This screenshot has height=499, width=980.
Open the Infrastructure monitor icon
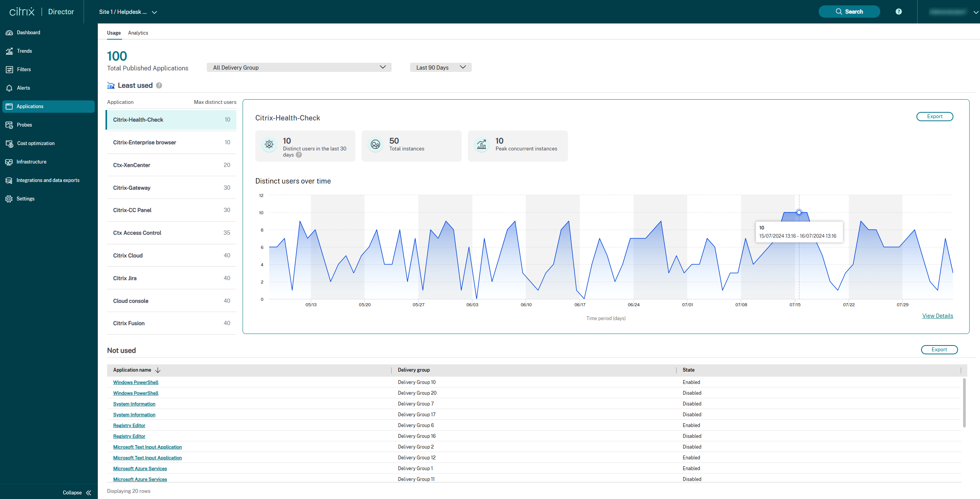[x=9, y=162]
